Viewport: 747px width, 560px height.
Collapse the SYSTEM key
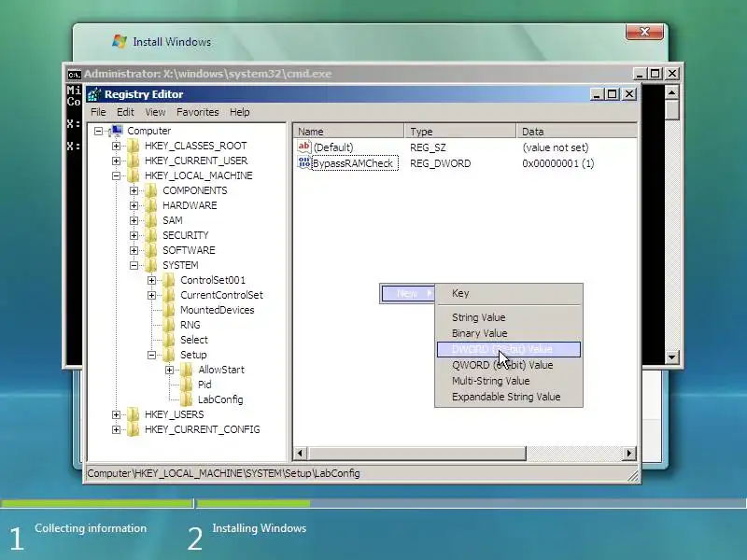point(134,265)
